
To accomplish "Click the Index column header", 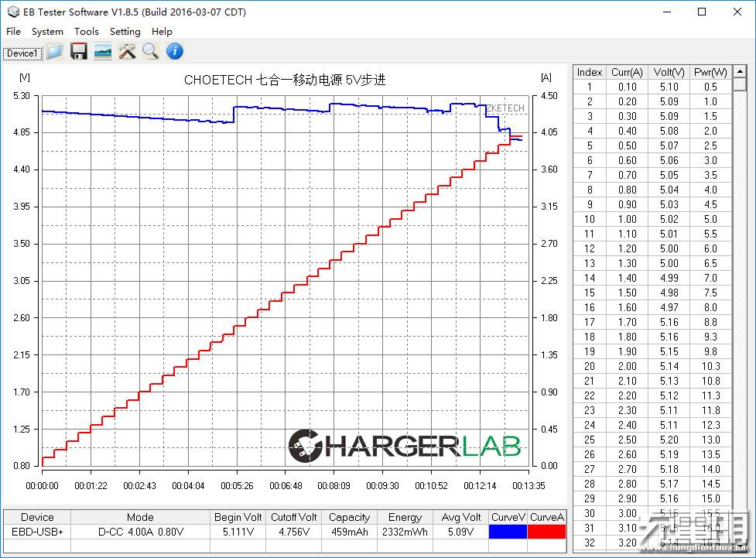I will (589, 72).
